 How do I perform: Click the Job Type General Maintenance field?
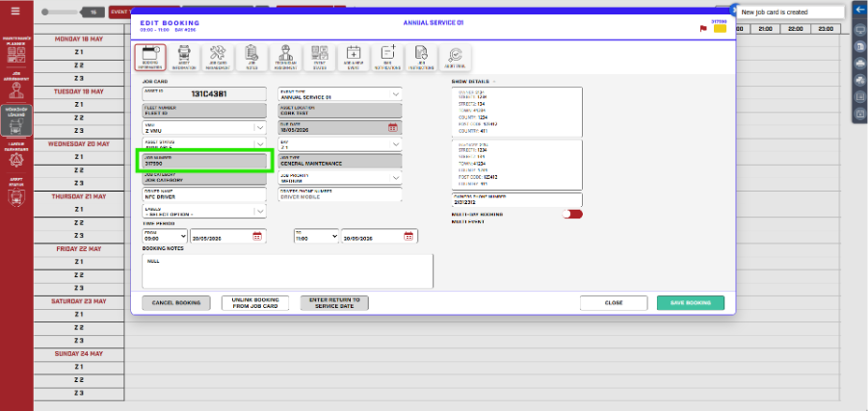(340, 161)
